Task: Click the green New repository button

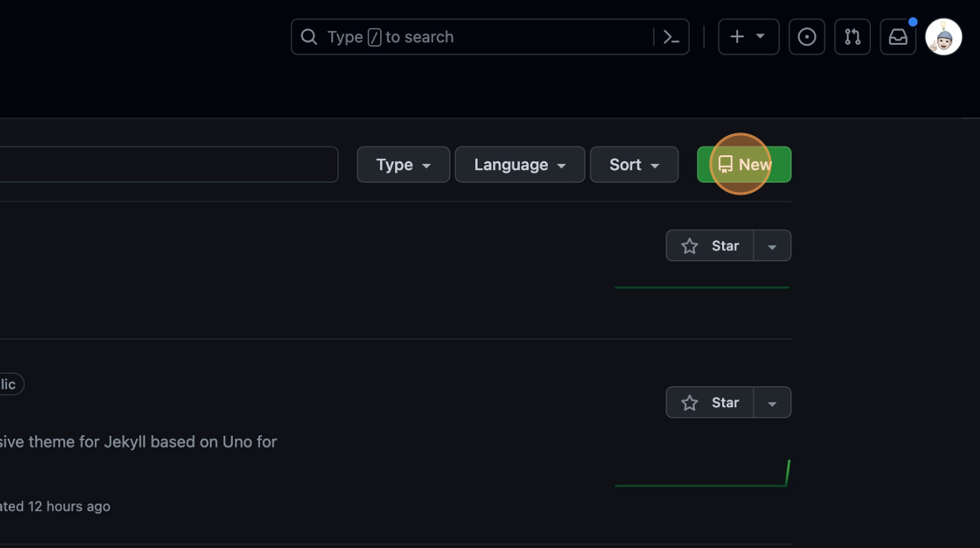Action: (744, 165)
